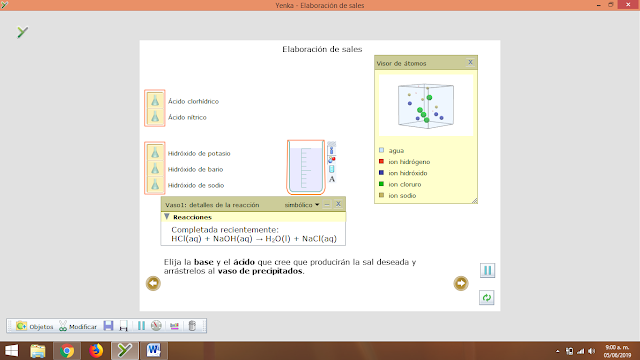Viewport: 640px width, 360px height.
Task: Select the Hidróxido de sodio flask icon
Action: pos(155,185)
